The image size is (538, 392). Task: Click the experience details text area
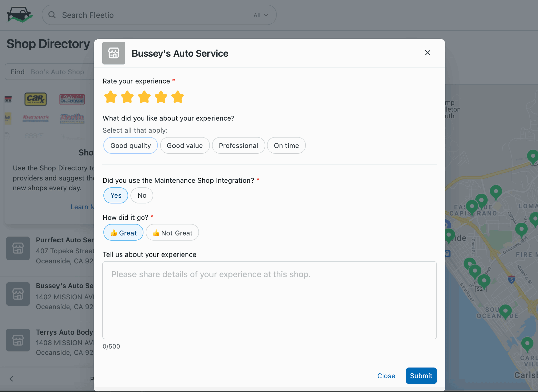[x=270, y=300]
